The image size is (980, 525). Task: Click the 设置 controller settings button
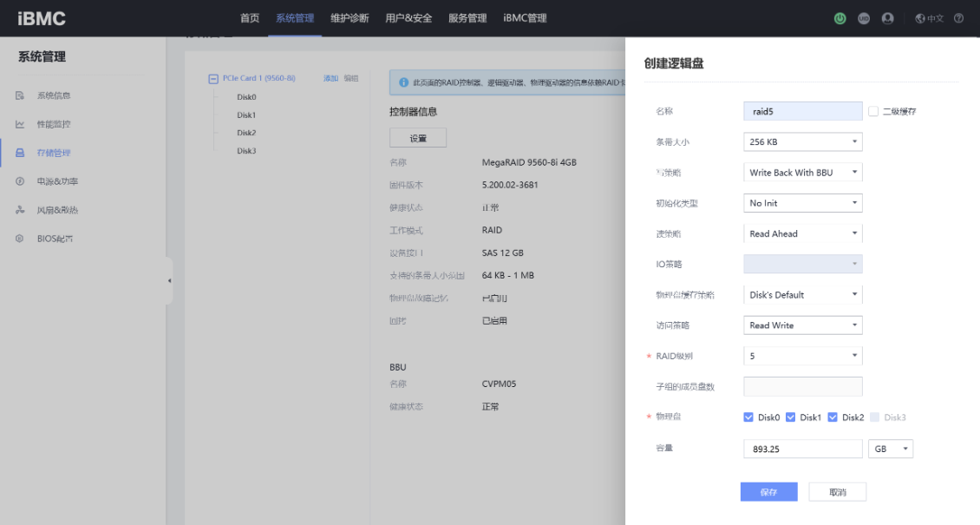pos(418,138)
